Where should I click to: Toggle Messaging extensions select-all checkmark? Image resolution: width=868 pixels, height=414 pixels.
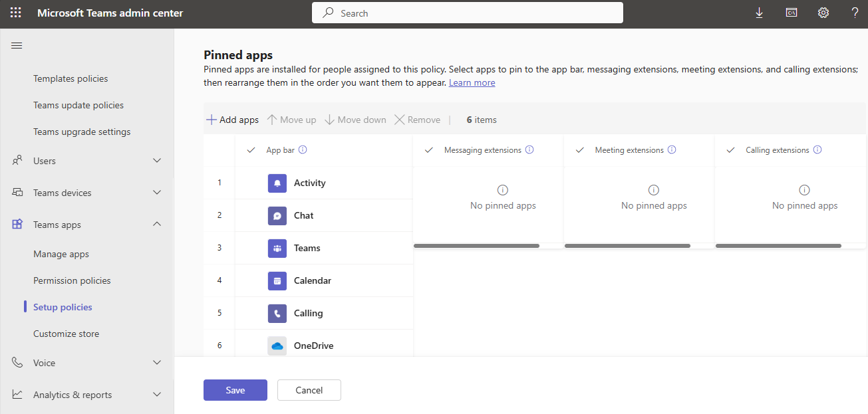click(429, 150)
